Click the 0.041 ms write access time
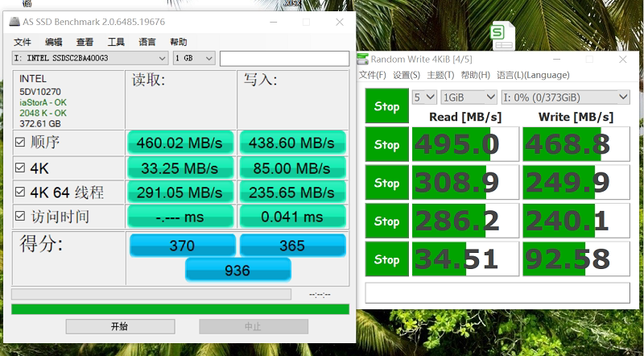 (x=292, y=217)
